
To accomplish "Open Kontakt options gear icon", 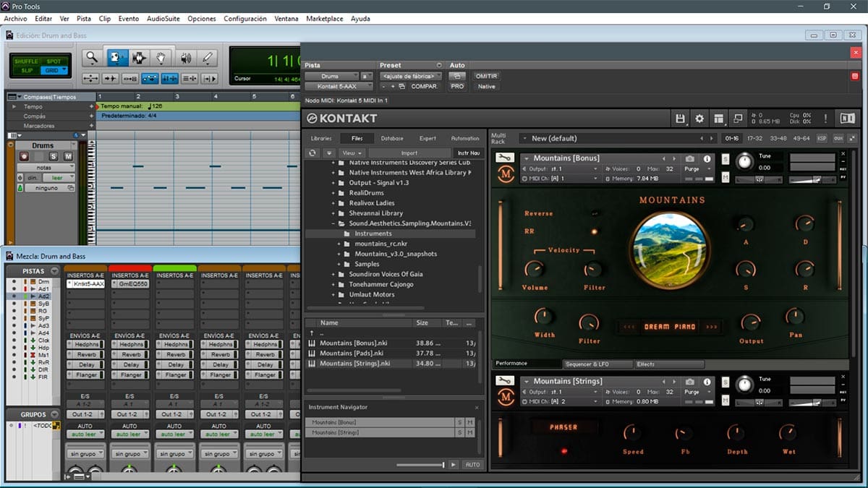I will point(699,119).
